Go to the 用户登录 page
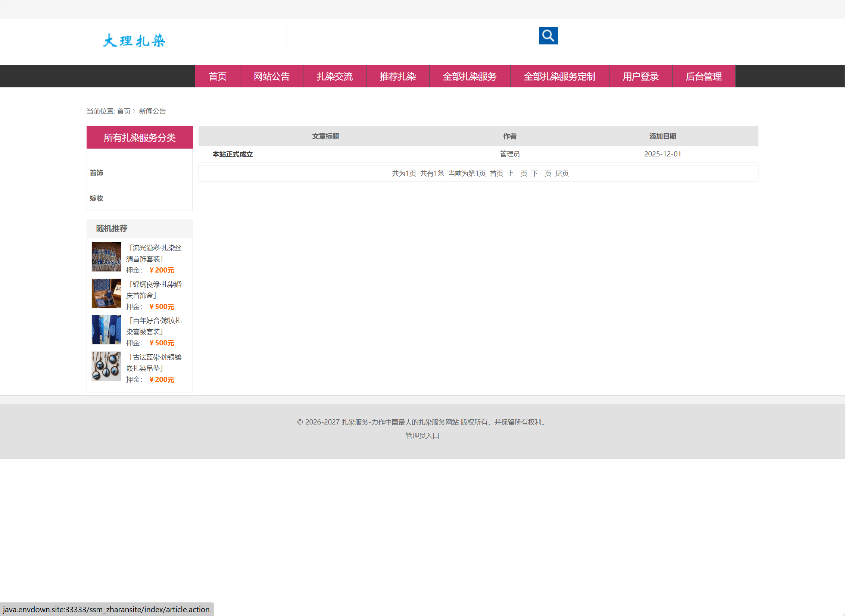The width and height of the screenshot is (845, 616). coord(640,77)
